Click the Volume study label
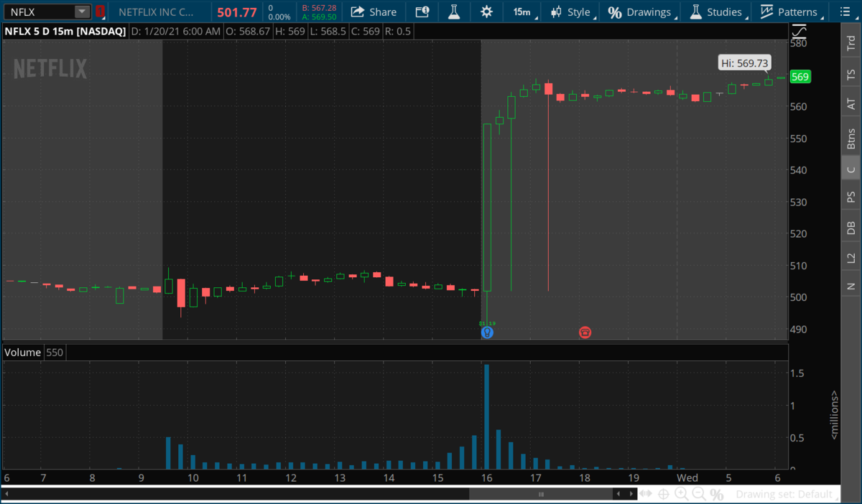The image size is (862, 504). 23,353
